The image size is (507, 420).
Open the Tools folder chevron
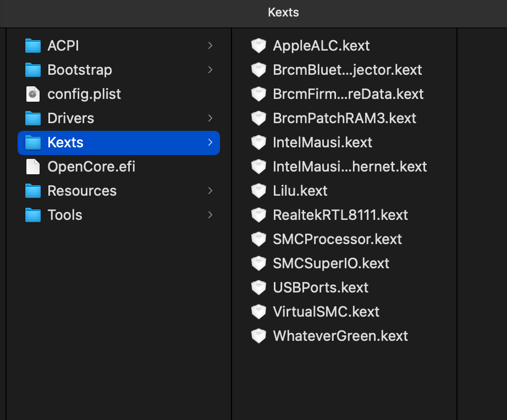pos(210,215)
